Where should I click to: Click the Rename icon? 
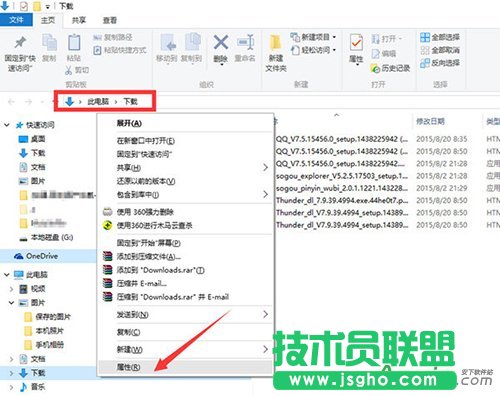pos(245,43)
